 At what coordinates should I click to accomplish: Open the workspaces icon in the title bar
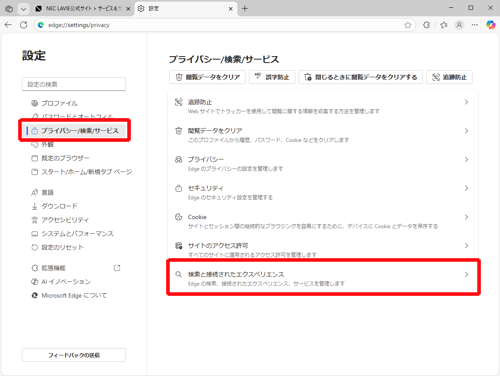[x=9, y=9]
